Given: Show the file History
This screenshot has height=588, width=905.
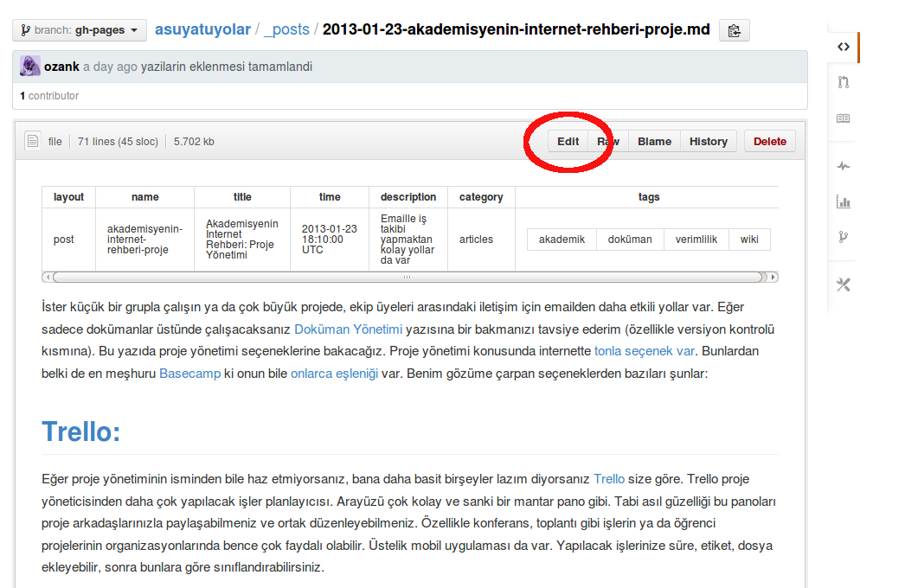Looking at the screenshot, I should click(x=708, y=142).
